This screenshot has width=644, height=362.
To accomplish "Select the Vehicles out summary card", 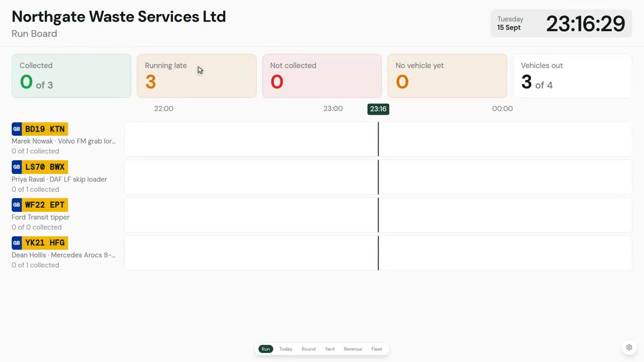I will pyautogui.click(x=573, y=76).
